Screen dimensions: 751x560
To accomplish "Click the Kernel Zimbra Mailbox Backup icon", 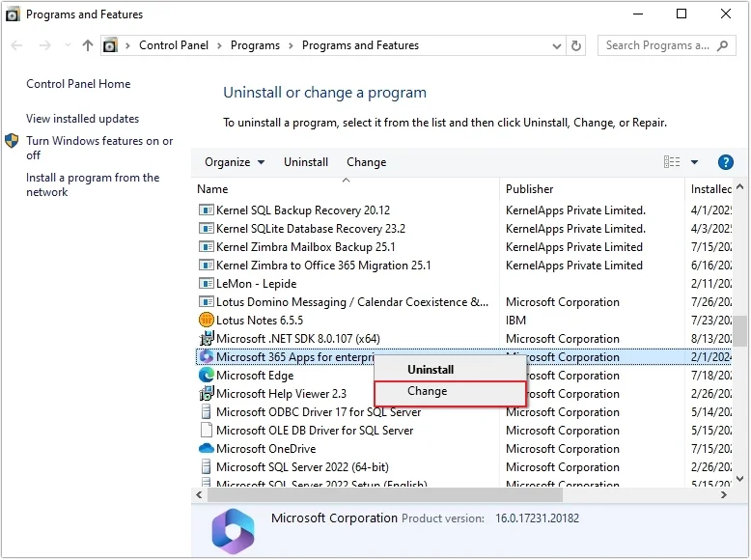I will pyautogui.click(x=206, y=247).
